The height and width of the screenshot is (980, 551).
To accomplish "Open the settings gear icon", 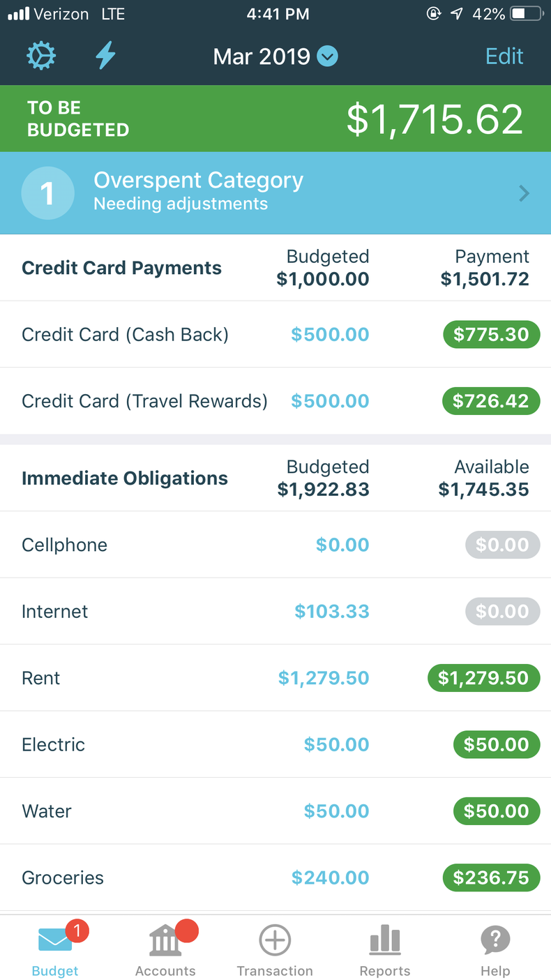I will coord(41,56).
